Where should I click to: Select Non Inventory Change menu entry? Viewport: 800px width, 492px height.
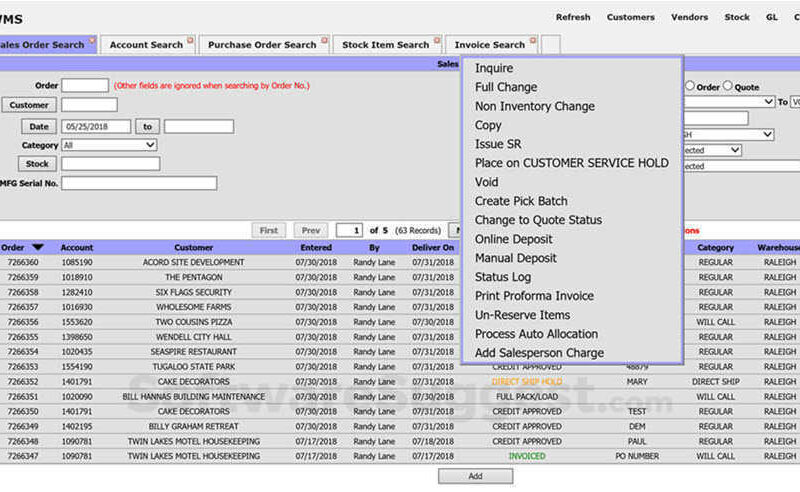[x=535, y=106]
